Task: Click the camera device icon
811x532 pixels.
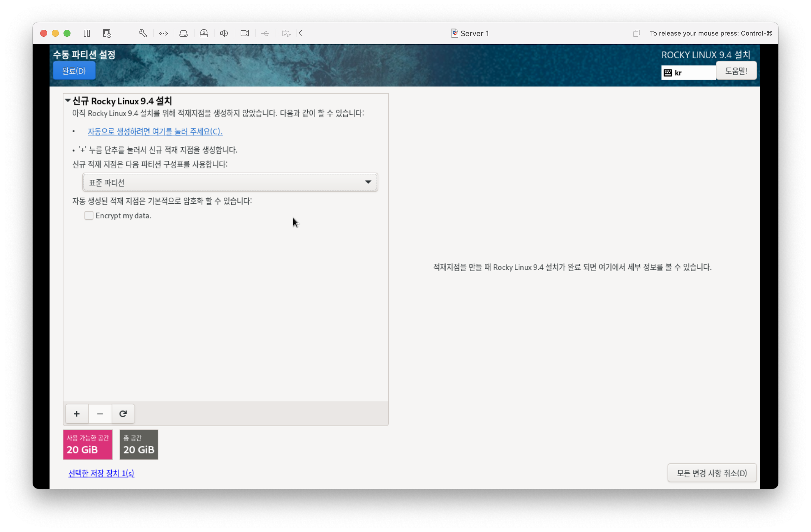Action: pos(245,33)
